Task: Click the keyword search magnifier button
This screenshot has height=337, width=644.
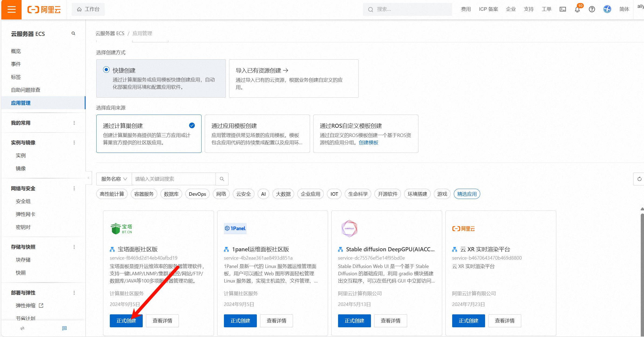Action: 222,179
